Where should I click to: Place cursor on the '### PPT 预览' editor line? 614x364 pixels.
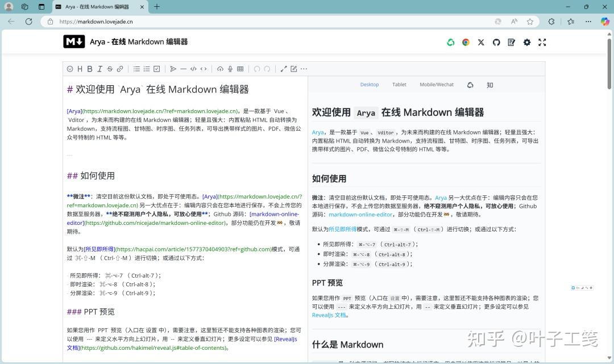[x=91, y=312]
